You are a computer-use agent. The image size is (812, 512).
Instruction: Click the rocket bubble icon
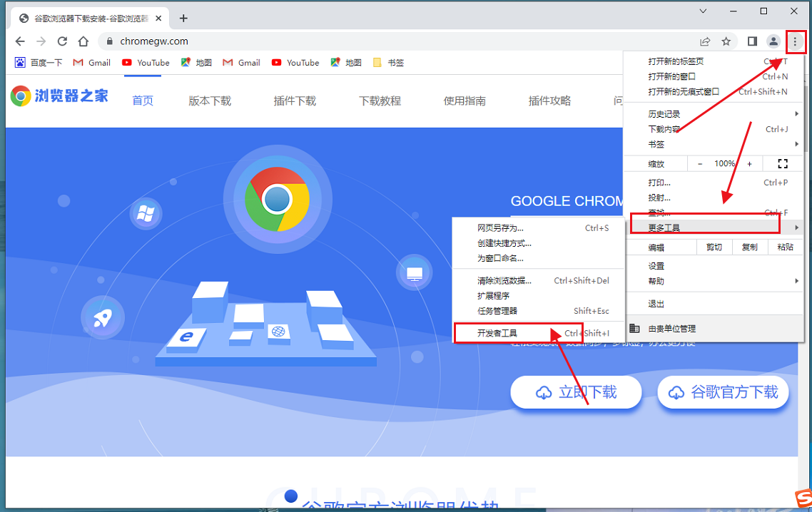click(x=103, y=317)
